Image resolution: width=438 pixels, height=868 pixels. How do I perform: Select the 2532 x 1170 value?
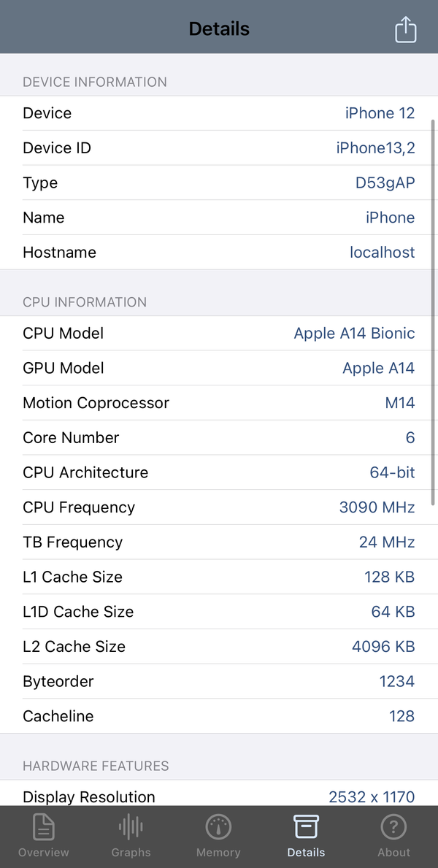point(372,797)
